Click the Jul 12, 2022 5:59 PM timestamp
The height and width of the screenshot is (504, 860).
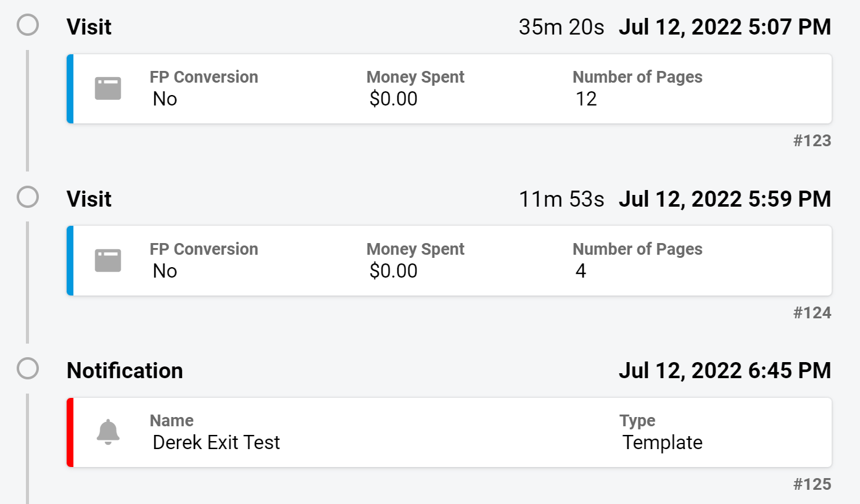point(725,199)
